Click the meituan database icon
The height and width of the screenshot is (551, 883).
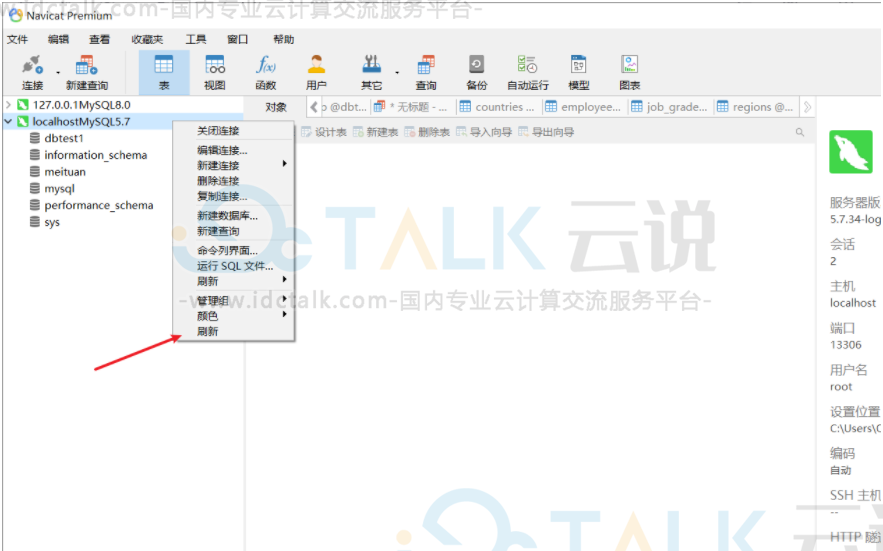click(x=35, y=172)
